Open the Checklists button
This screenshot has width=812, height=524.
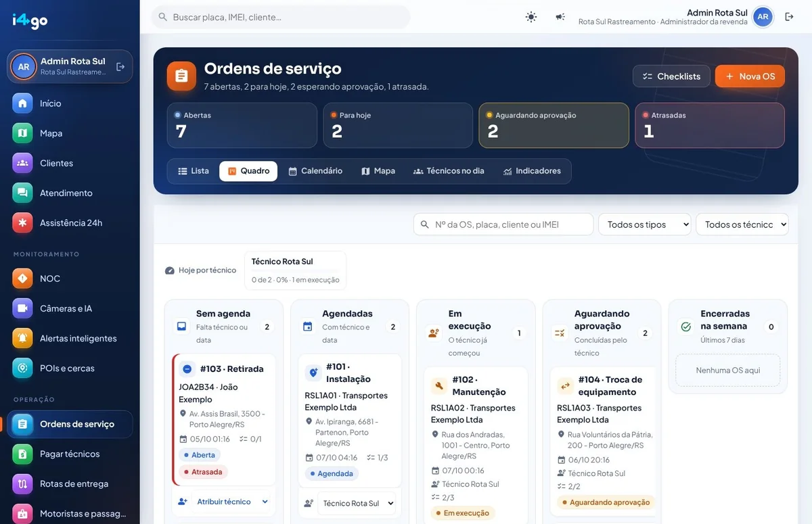[x=671, y=76]
